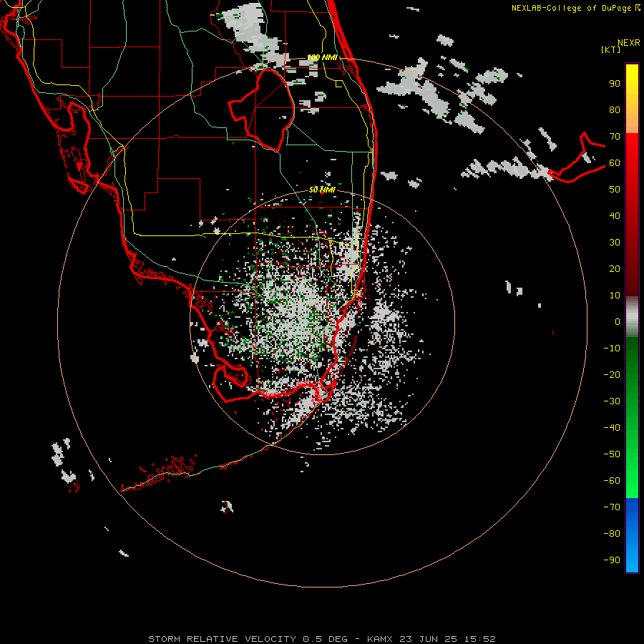Click the -60 value on the velocity scale
Viewport: 644px width, 644px height.
[612, 481]
